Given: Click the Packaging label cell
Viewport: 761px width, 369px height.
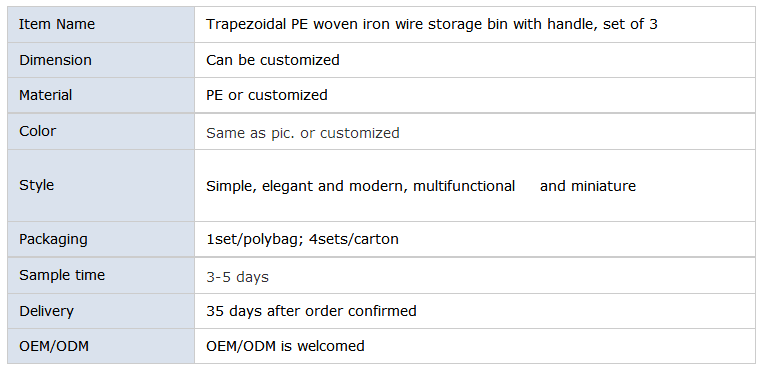Looking at the screenshot, I should [101, 239].
